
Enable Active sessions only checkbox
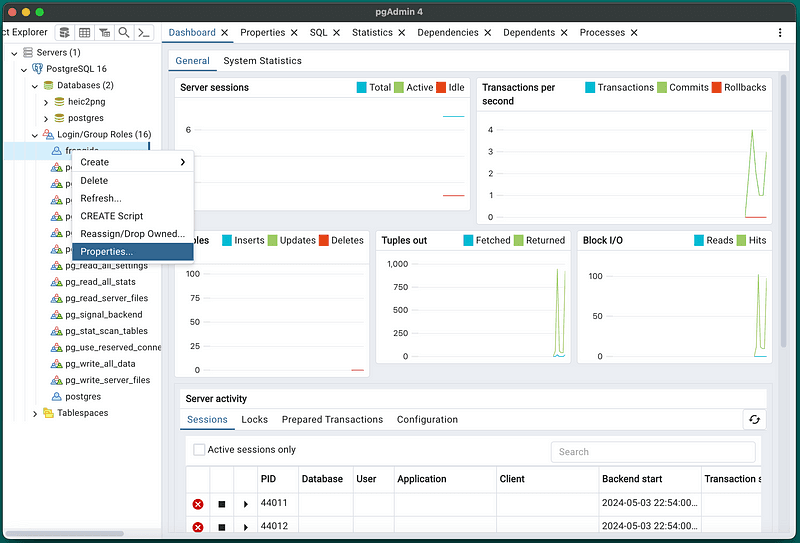point(199,450)
